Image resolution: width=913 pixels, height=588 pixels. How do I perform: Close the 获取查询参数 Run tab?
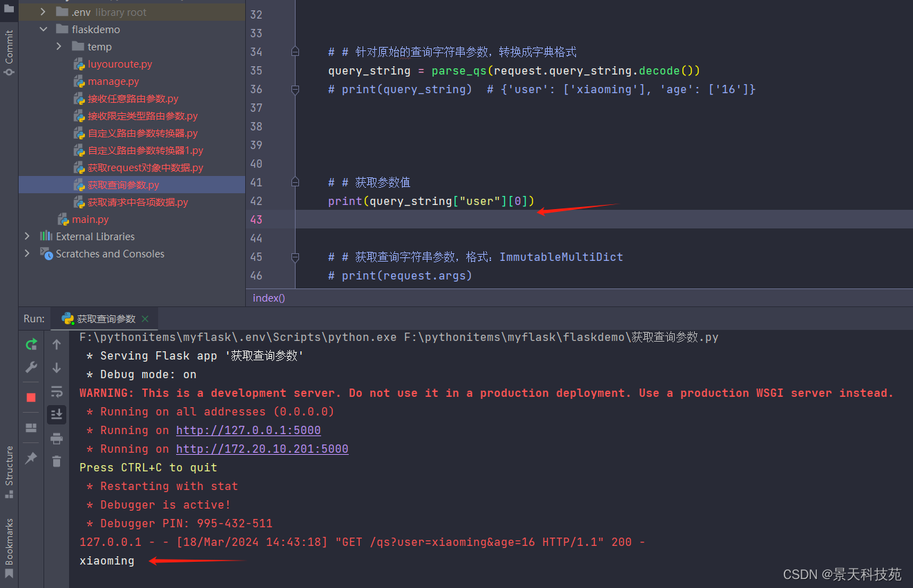[x=145, y=319]
